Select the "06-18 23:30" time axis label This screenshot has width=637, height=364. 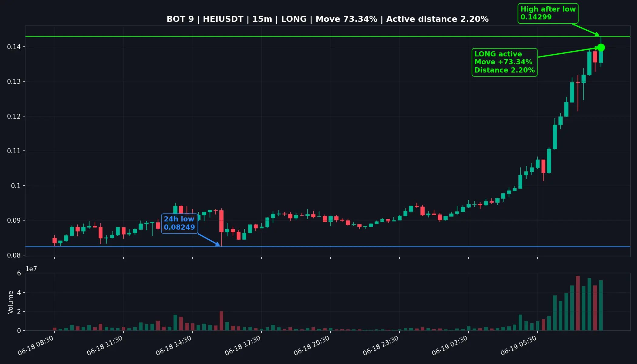[x=381, y=346]
